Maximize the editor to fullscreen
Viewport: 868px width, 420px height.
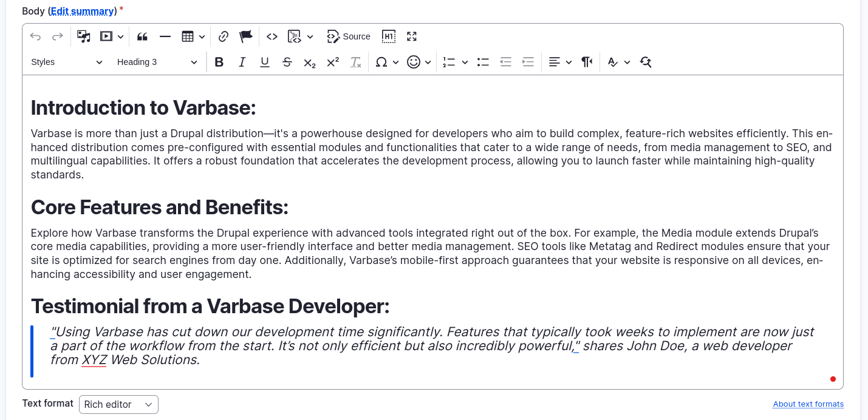[412, 36]
